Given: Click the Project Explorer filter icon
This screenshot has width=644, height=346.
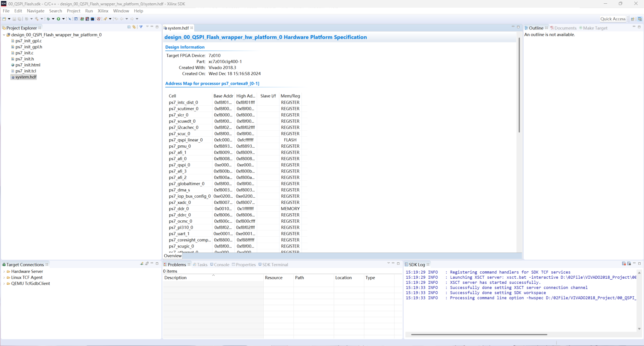Looking at the screenshot, I should click(x=141, y=27).
